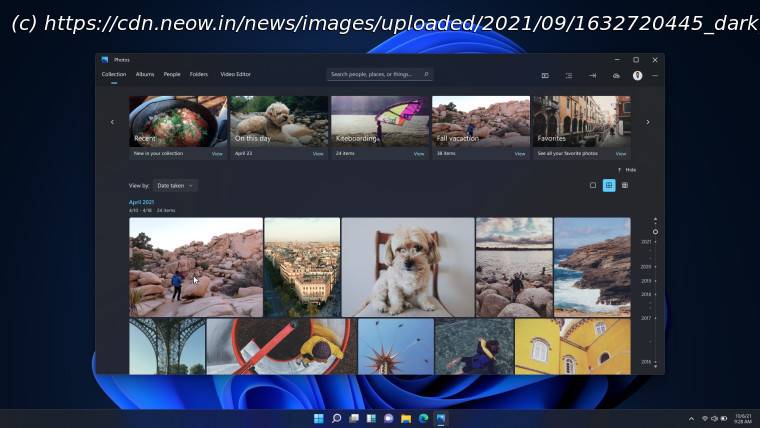760x428 pixels.
Task: Open the user account profile picture
Action: click(x=637, y=75)
